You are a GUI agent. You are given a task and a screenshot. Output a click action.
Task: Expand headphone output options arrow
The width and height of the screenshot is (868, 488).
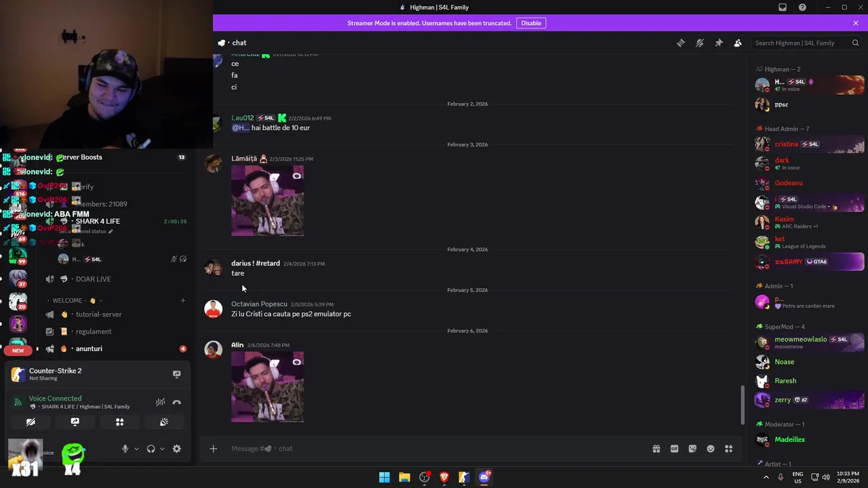[162, 449]
